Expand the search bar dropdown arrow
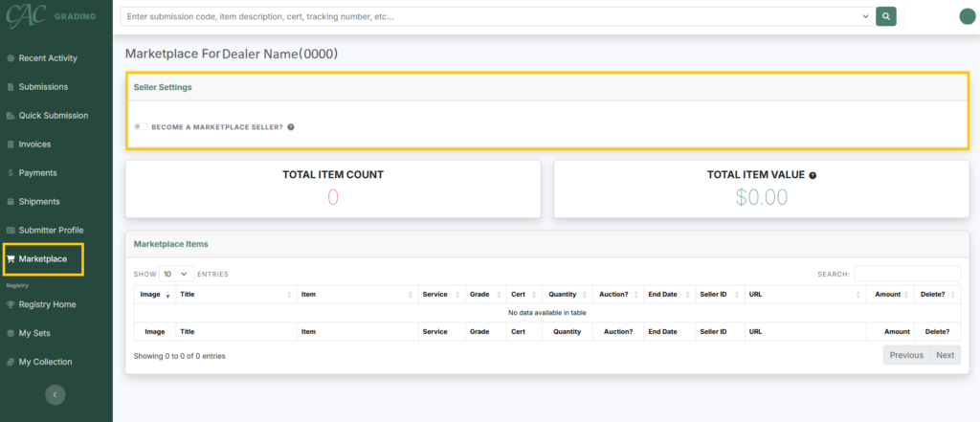This screenshot has width=980, height=422. click(x=865, y=17)
